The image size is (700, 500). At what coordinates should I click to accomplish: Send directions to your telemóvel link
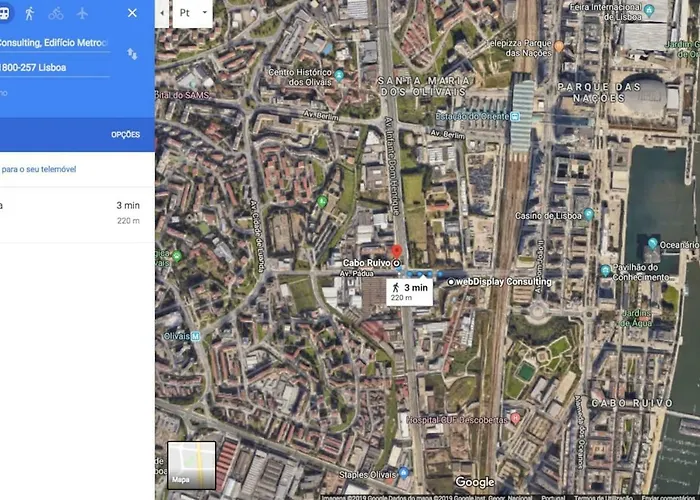click(38, 169)
